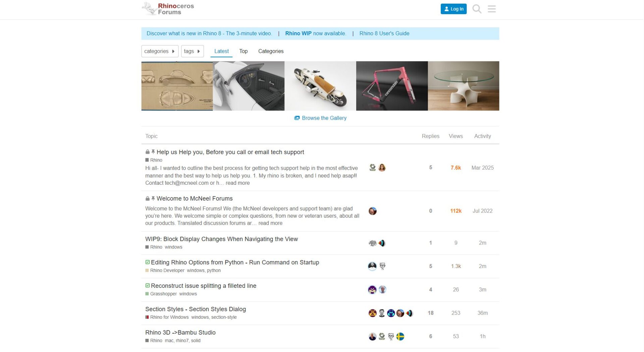
Task: Open the hamburger menu icon
Action: [x=491, y=9]
